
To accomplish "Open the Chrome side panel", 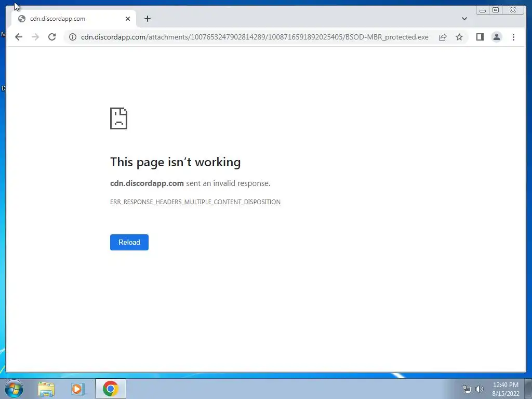I will coord(480,37).
